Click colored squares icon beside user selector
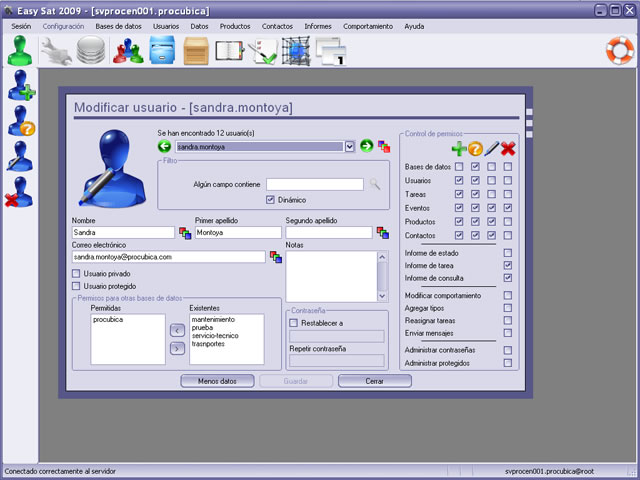The width and height of the screenshot is (640, 480). [x=384, y=146]
